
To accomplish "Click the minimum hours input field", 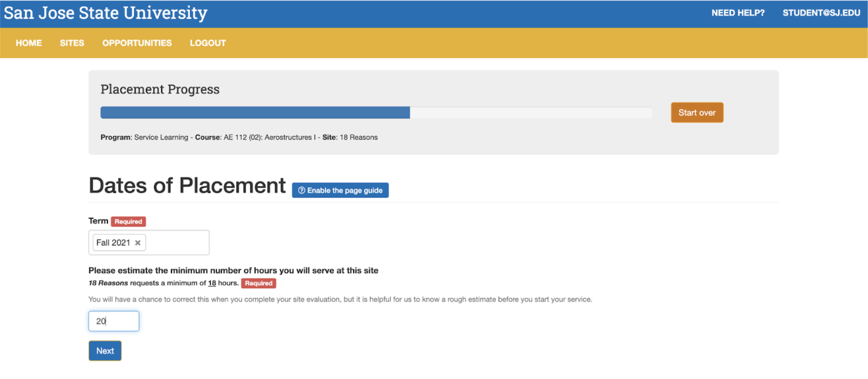I will click(114, 321).
